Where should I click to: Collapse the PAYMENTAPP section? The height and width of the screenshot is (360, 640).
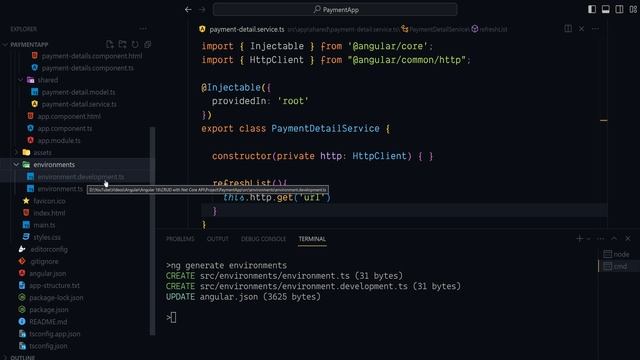click(x=29, y=44)
